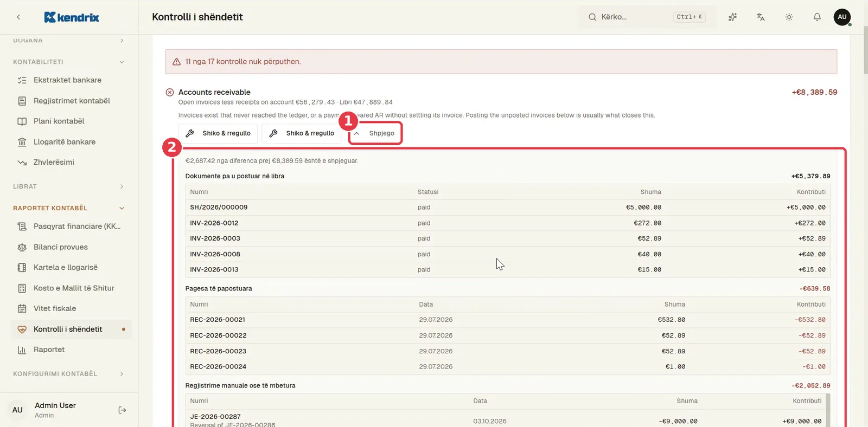Click the Vitet fiskale calendar icon
This screenshot has height=427, width=868.
tap(22, 309)
